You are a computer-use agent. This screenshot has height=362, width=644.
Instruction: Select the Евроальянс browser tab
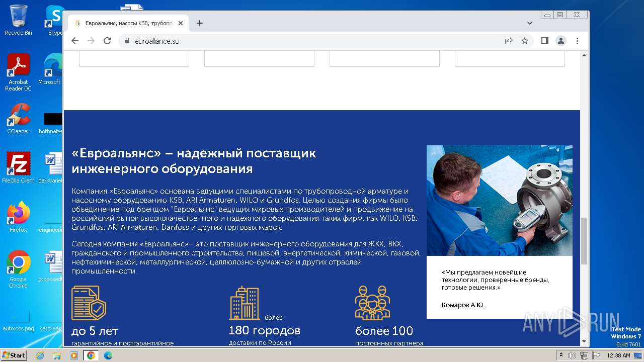pyautogui.click(x=128, y=23)
